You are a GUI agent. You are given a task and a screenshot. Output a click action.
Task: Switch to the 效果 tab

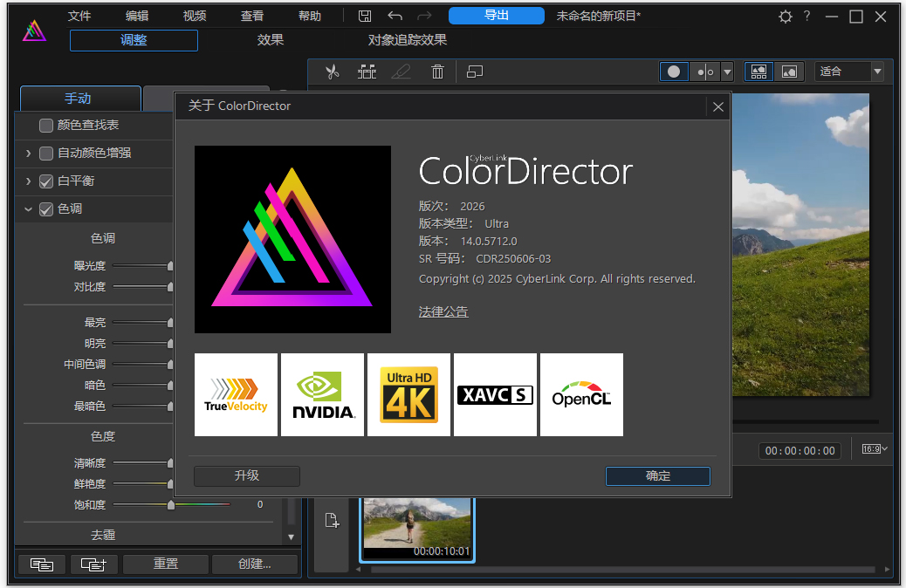270,39
